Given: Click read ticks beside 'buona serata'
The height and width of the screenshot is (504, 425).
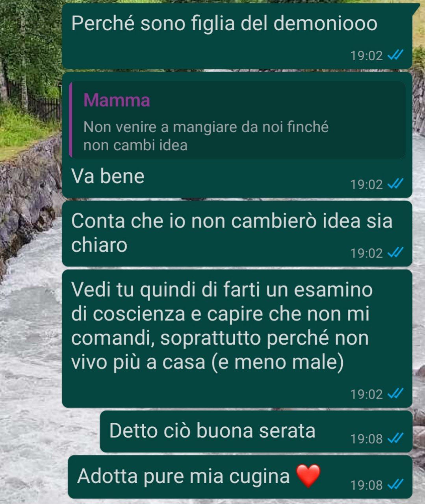Looking at the screenshot, I should point(395,438).
